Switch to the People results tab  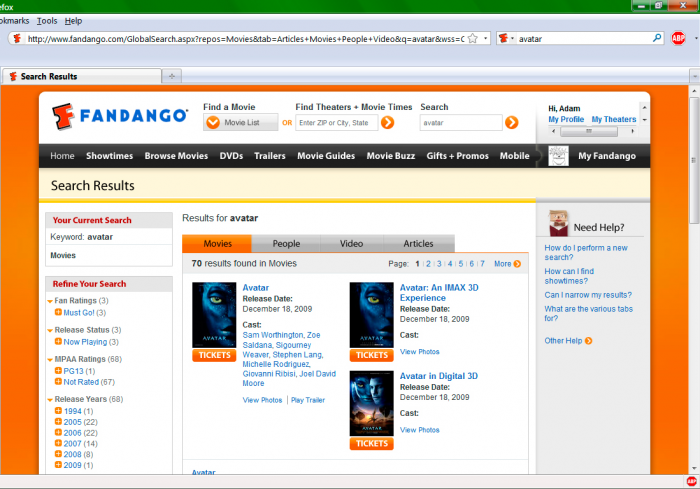click(x=286, y=244)
